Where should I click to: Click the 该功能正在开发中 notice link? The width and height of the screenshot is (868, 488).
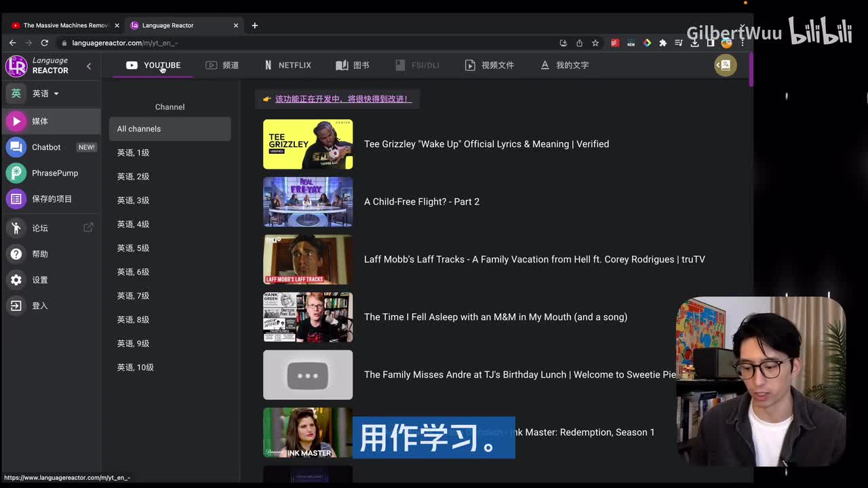(342, 99)
